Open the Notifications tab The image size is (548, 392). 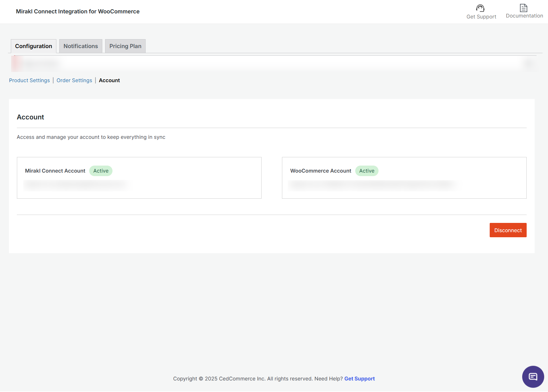click(81, 46)
